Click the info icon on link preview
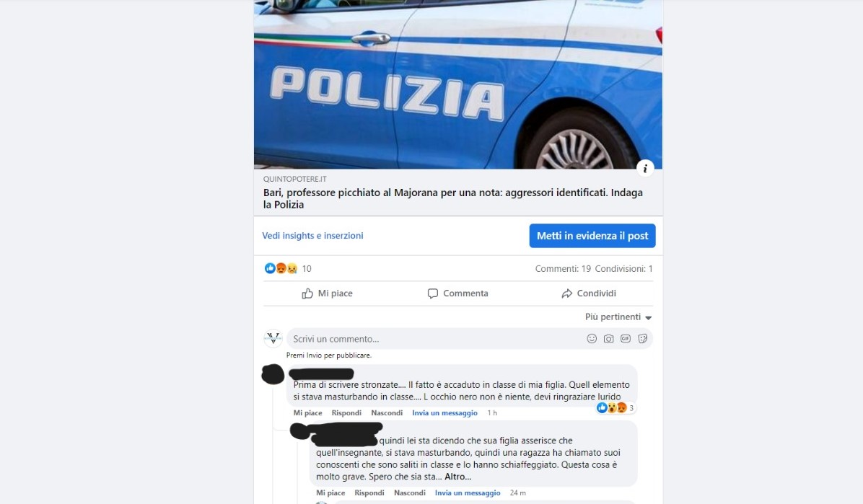This screenshot has width=863, height=504. point(645,169)
